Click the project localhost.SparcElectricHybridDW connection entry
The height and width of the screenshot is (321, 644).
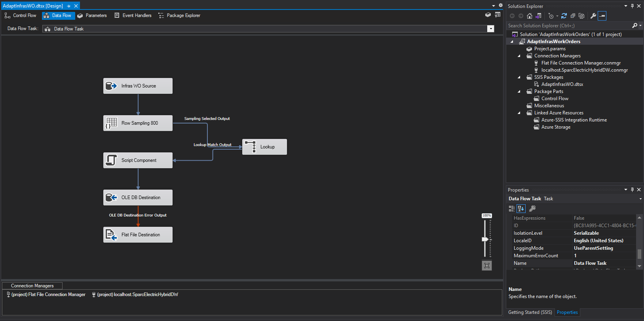pos(135,294)
